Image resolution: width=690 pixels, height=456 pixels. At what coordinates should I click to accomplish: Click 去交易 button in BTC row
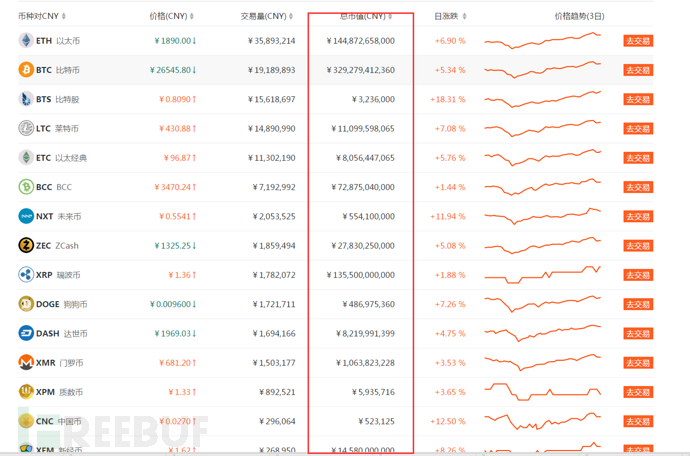point(638,70)
